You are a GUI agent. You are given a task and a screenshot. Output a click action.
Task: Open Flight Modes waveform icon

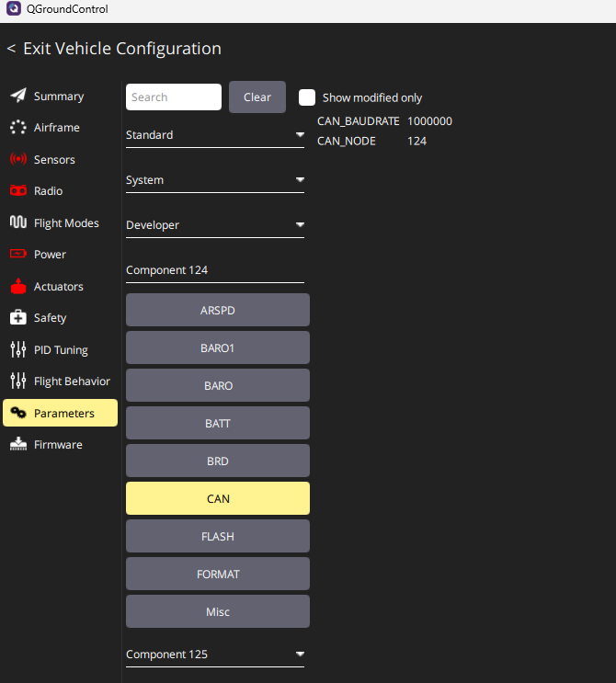coord(18,222)
